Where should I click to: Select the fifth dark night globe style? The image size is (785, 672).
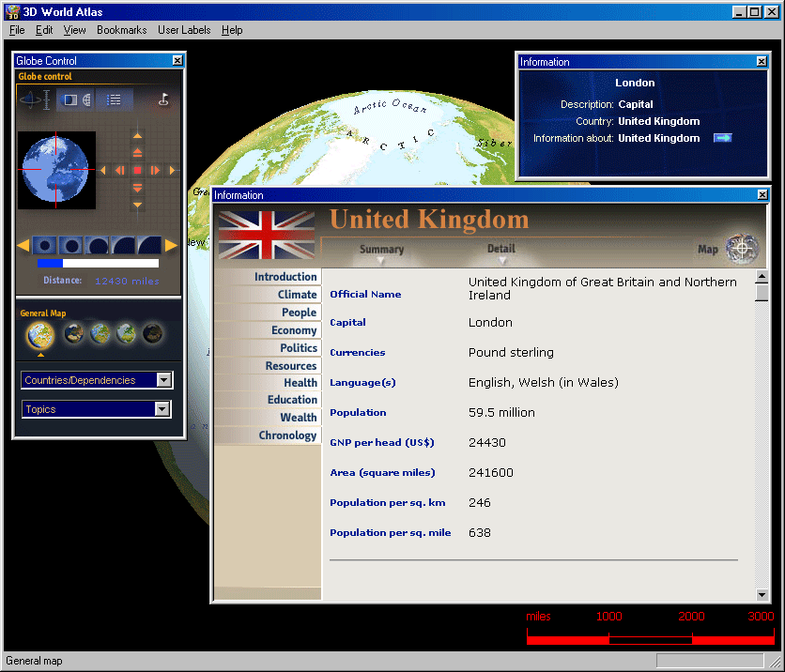153,334
